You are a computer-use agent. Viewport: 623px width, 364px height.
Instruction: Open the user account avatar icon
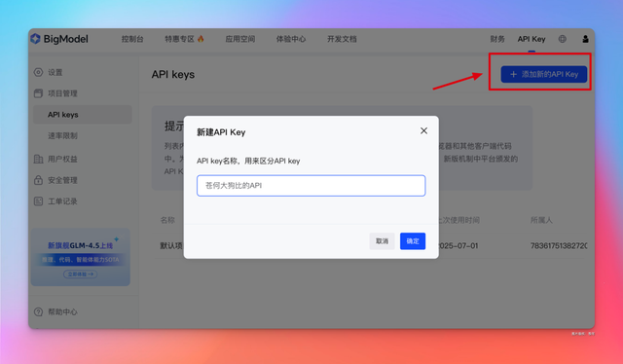pyautogui.click(x=585, y=39)
